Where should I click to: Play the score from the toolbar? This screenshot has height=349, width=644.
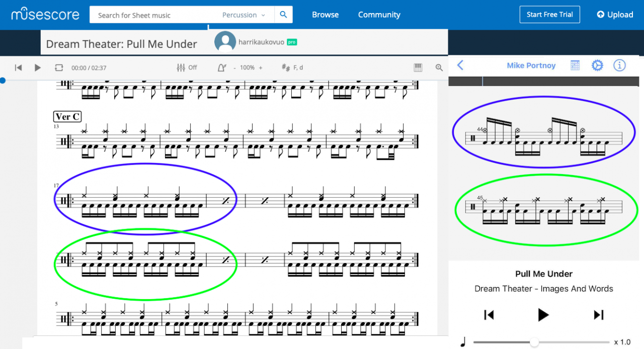(x=38, y=67)
